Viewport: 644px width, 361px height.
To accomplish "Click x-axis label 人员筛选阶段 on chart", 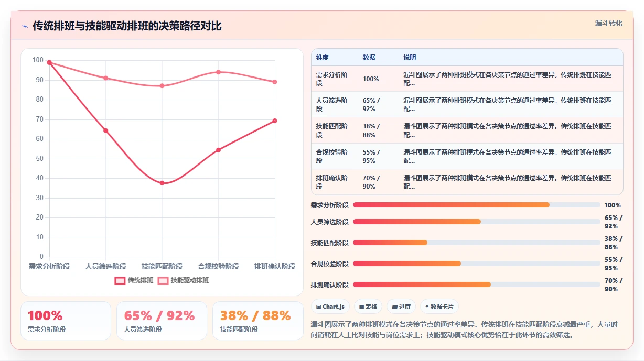I will [105, 266].
